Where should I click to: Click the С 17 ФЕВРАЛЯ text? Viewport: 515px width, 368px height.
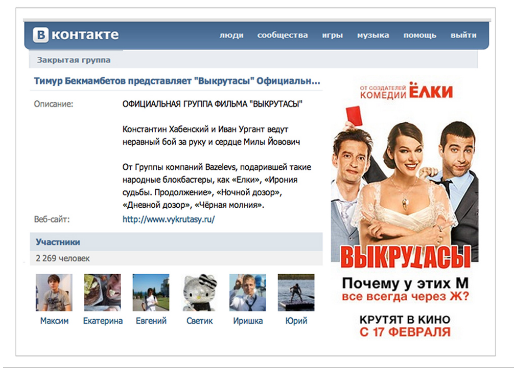[x=405, y=332]
